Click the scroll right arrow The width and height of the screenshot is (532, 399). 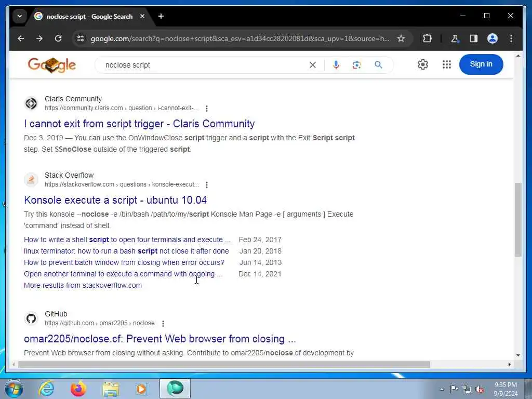(509, 364)
